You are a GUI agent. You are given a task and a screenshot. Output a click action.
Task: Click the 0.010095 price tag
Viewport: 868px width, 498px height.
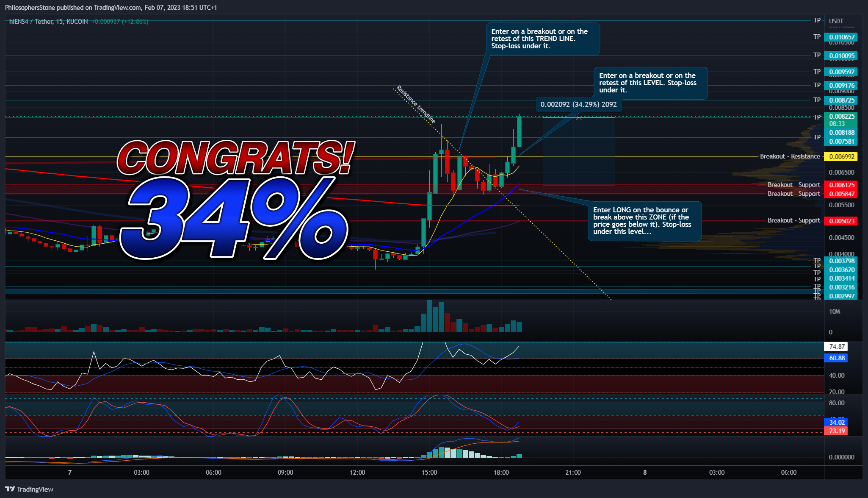[x=841, y=56]
